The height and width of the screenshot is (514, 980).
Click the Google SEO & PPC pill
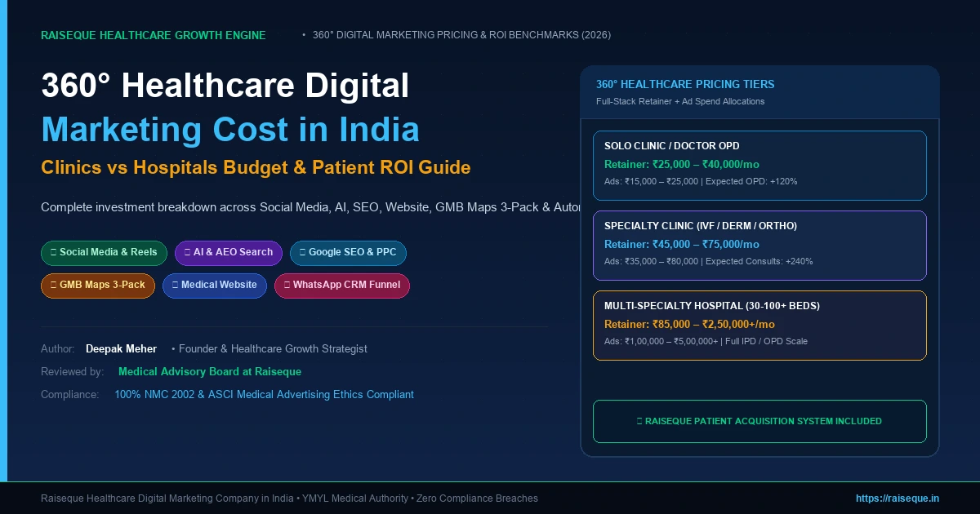(x=348, y=253)
